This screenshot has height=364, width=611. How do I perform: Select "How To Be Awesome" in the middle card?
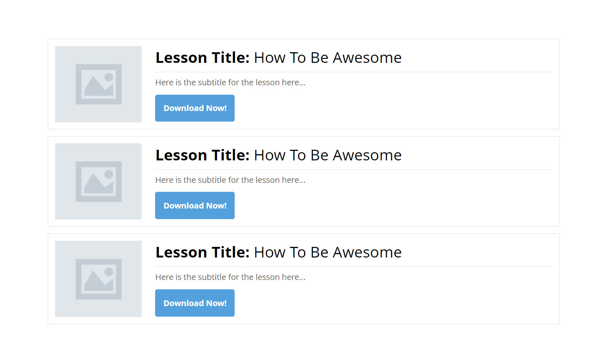[327, 155]
